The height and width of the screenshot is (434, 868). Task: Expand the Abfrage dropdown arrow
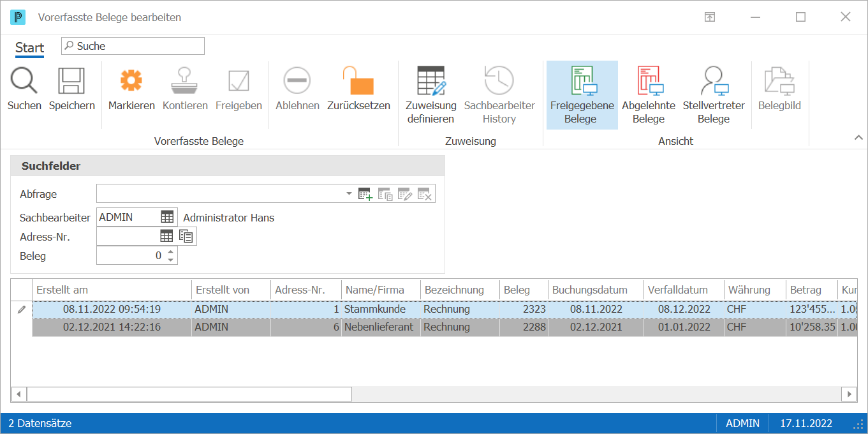[349, 193]
